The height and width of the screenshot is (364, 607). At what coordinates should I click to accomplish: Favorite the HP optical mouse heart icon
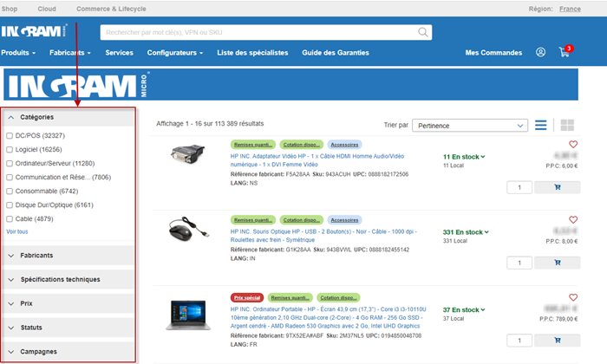coord(573,220)
